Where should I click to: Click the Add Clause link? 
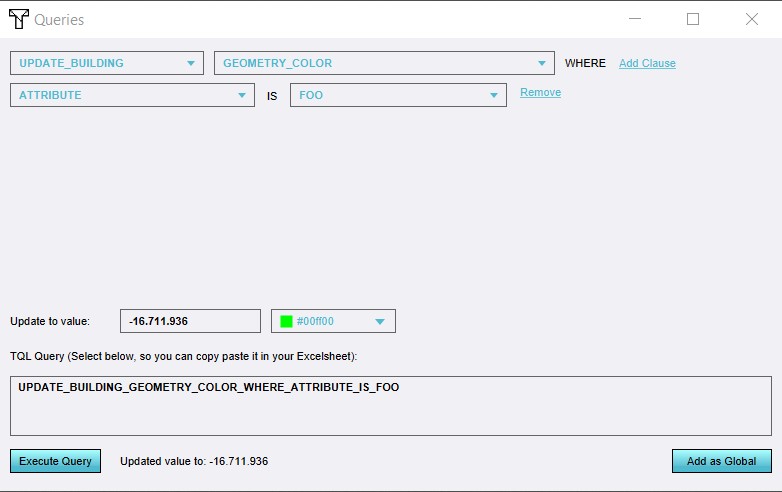point(647,63)
